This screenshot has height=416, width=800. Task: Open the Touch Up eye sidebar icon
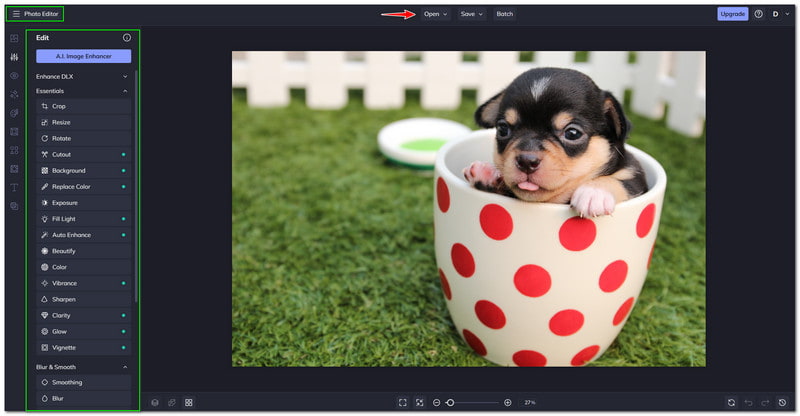point(14,76)
